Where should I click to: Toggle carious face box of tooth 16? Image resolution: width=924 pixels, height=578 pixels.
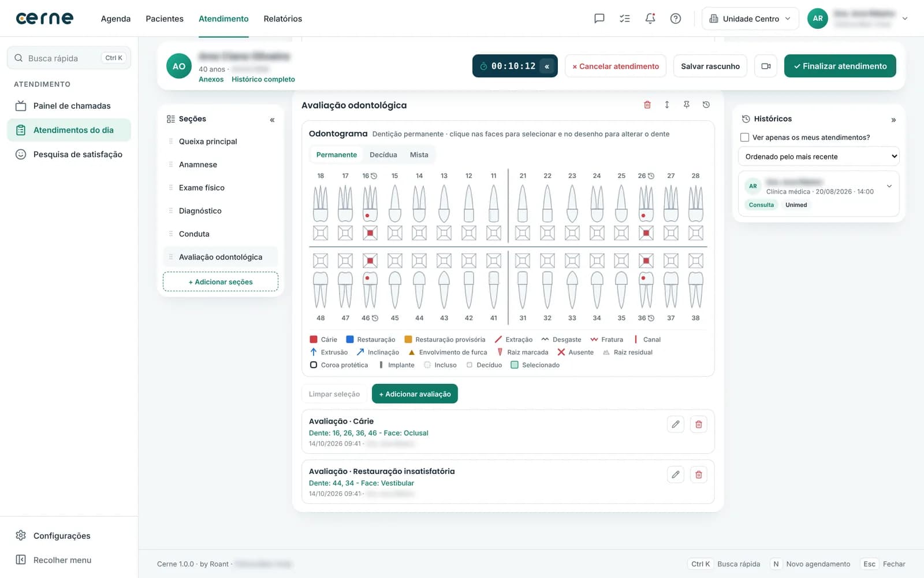[x=370, y=233]
